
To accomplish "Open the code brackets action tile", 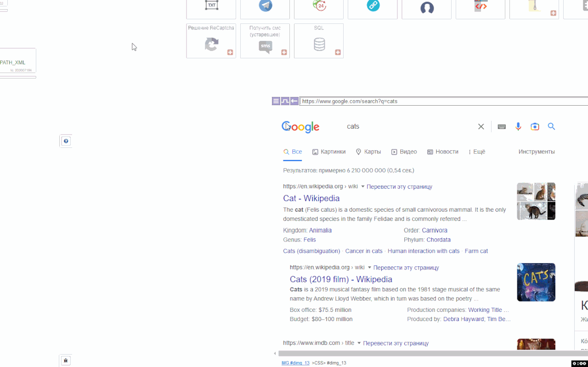I will click(x=481, y=6).
